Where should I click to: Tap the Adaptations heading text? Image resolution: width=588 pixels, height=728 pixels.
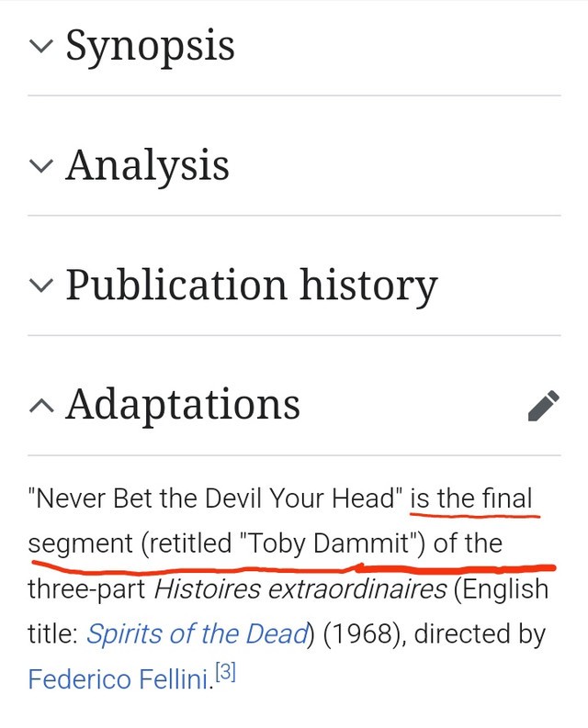[183, 405]
